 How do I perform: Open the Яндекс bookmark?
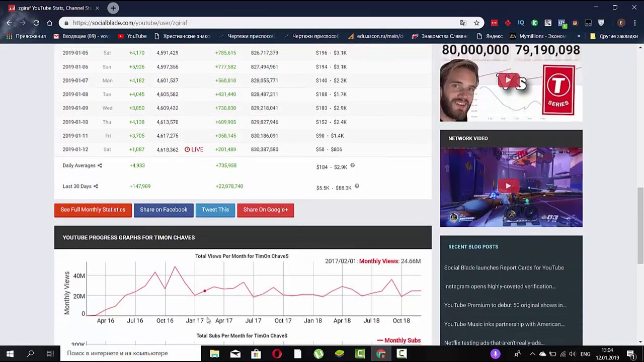(490, 36)
